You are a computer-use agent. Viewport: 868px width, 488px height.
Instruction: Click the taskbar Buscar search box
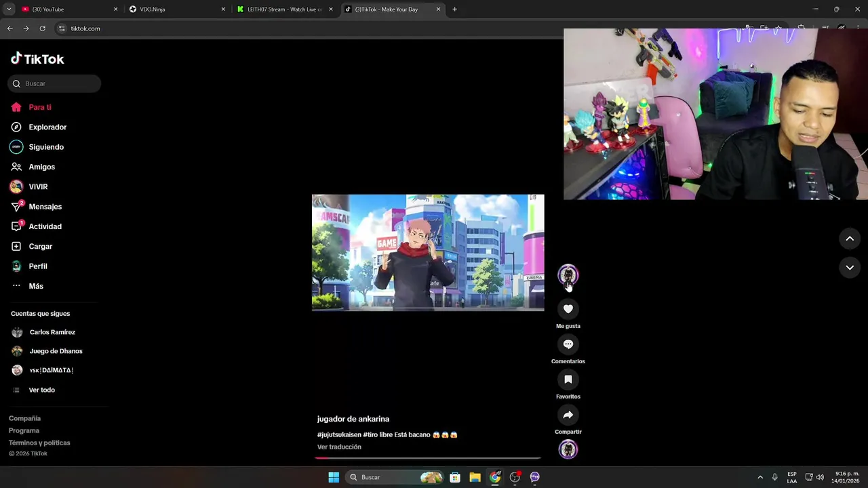(x=395, y=477)
